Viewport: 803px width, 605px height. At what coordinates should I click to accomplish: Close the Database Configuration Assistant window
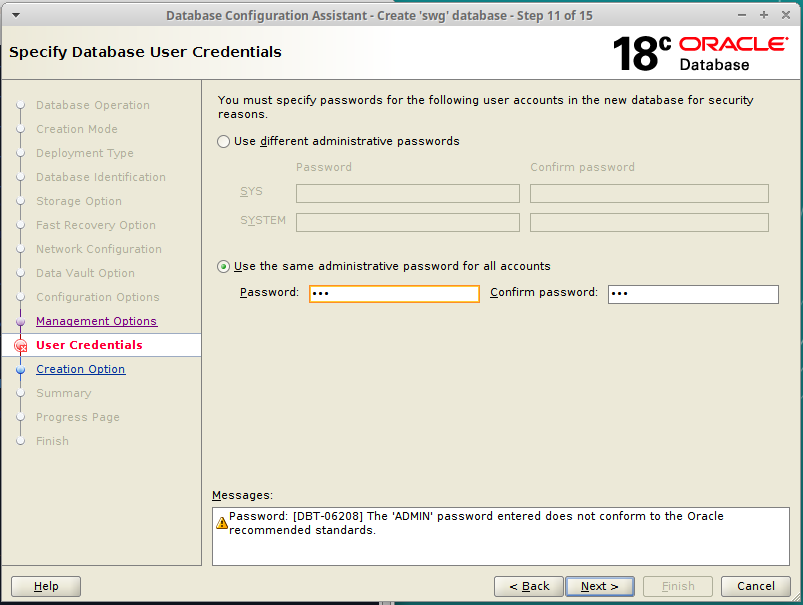(x=786, y=15)
